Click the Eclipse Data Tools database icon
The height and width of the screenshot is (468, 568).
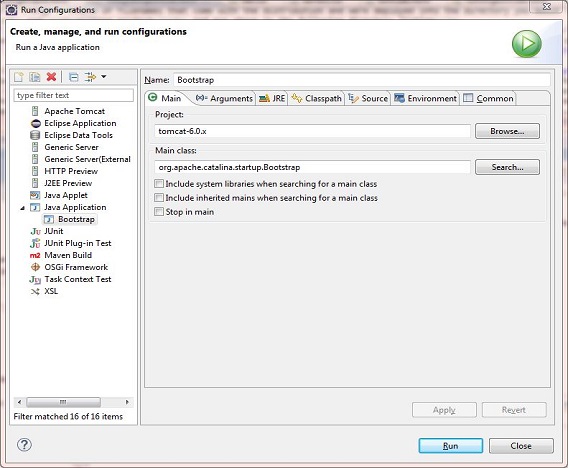[35, 135]
